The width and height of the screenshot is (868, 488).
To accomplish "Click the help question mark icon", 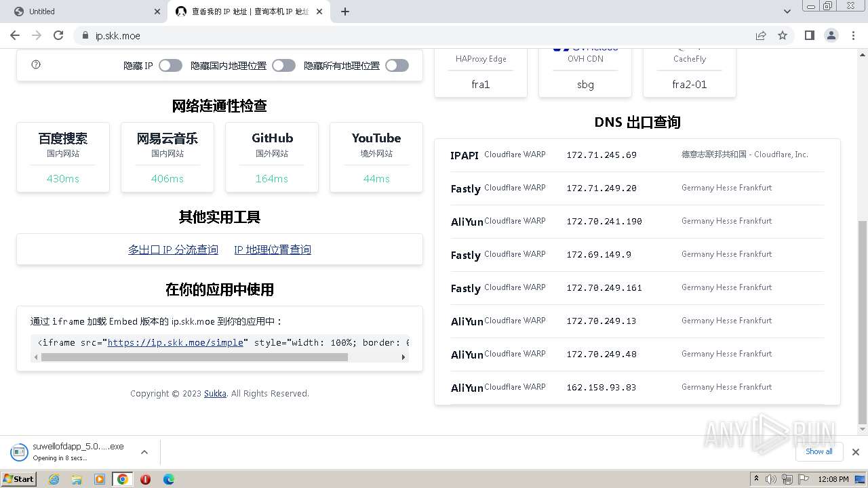I will point(36,64).
